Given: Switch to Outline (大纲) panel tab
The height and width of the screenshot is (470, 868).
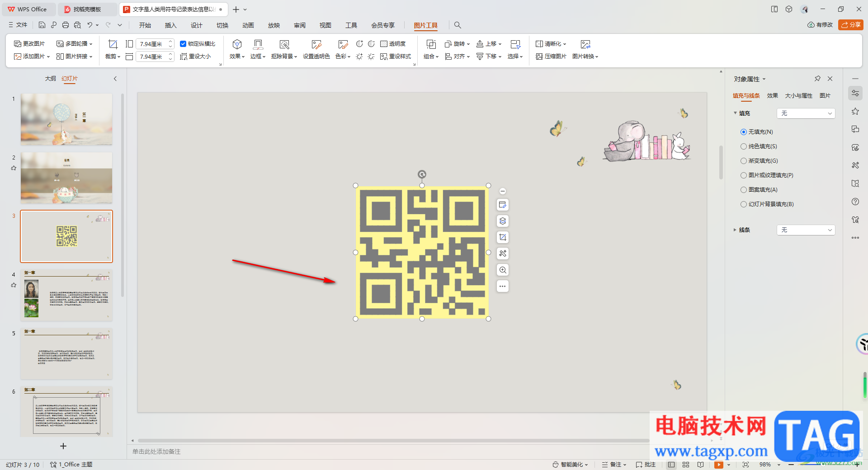Looking at the screenshot, I should click(x=50, y=79).
